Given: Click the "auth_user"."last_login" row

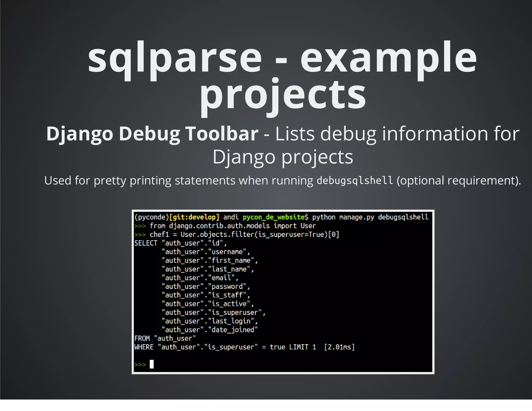Looking at the screenshot, I should point(210,321).
